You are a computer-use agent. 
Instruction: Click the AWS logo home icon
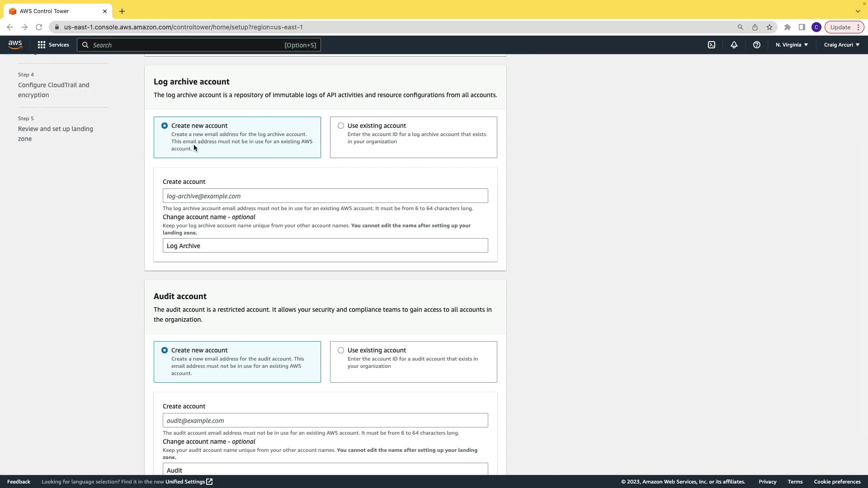(x=15, y=44)
